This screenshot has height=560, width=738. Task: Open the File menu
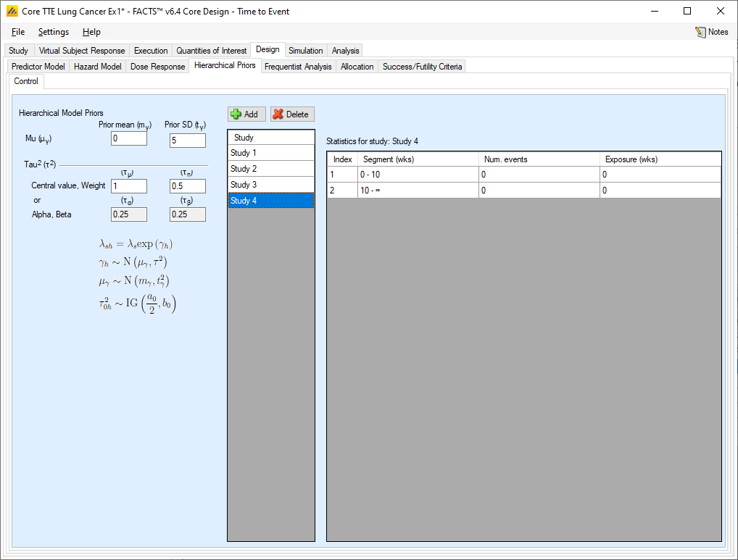click(x=18, y=32)
